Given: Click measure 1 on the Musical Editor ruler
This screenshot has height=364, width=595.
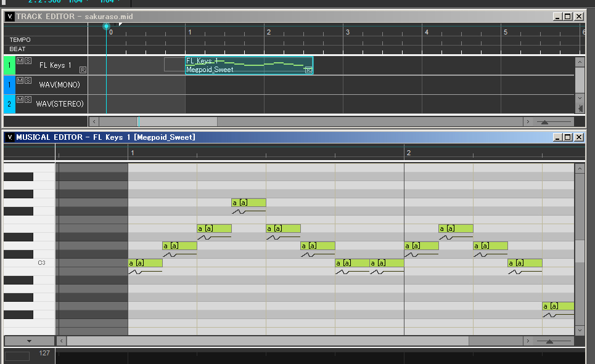Looking at the screenshot, I should click(x=133, y=153).
